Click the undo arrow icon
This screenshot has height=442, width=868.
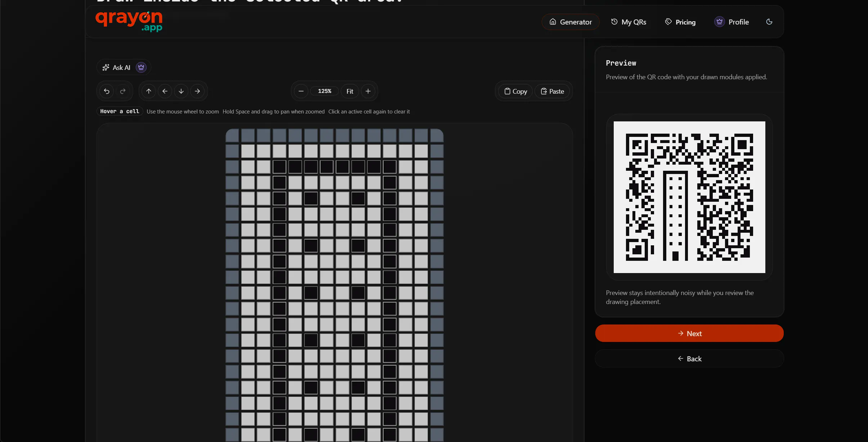coord(107,91)
